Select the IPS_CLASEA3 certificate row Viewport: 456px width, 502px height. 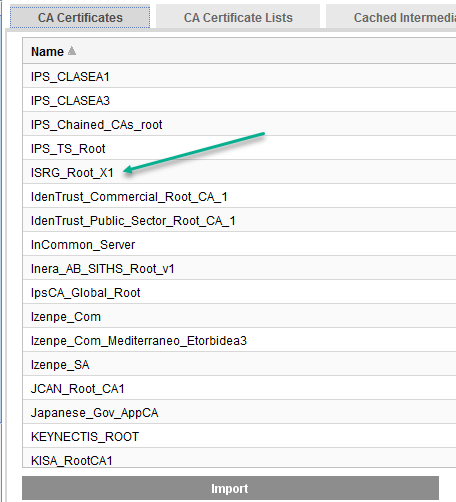pyautogui.click(x=239, y=100)
